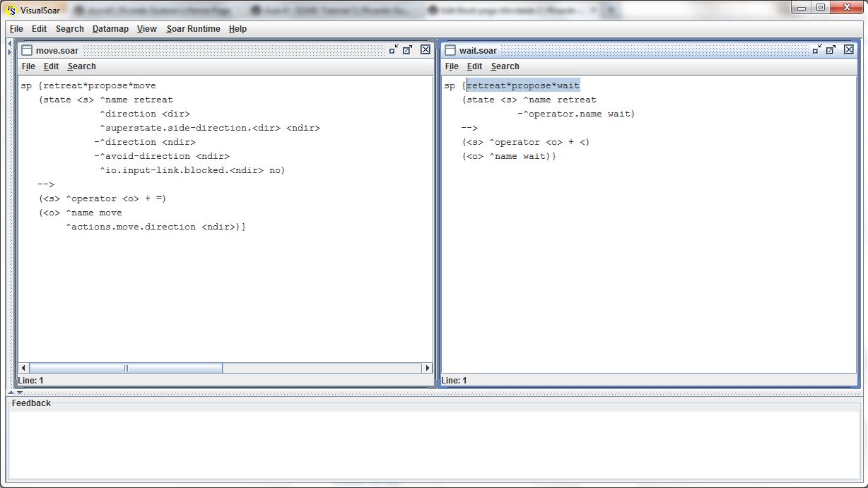Iconify the move.soar editor window
The image size is (868, 488).
pos(394,49)
